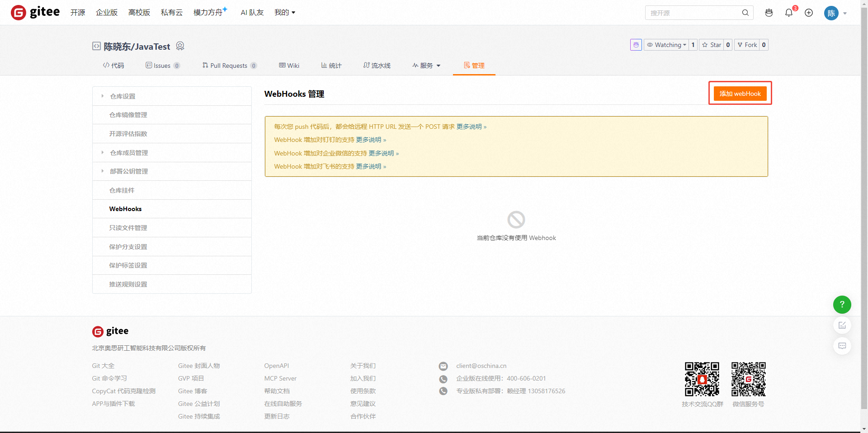Click the plus create-new icon

809,13
